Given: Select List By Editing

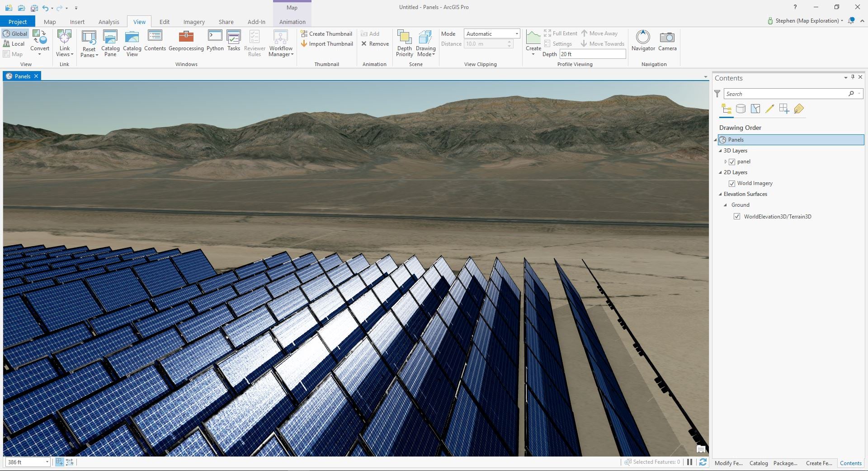Looking at the screenshot, I should pyautogui.click(x=769, y=109).
